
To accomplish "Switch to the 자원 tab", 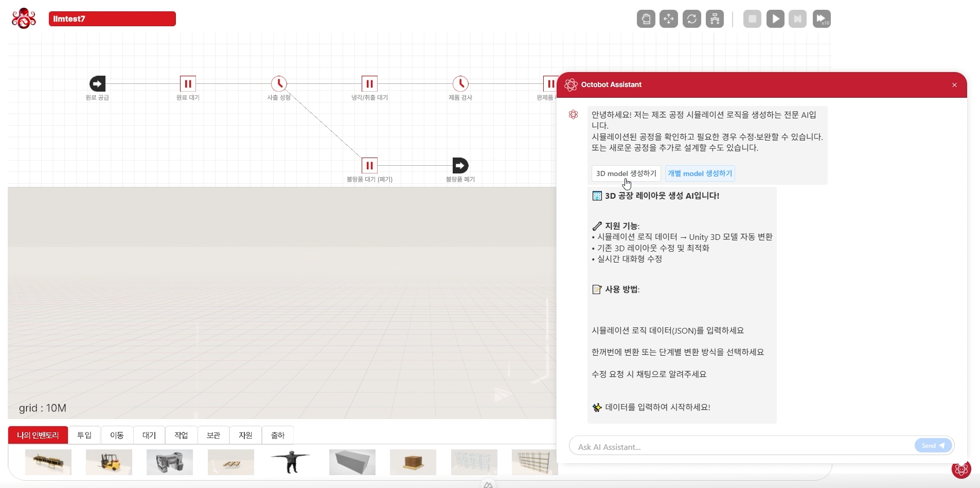I will coord(245,435).
